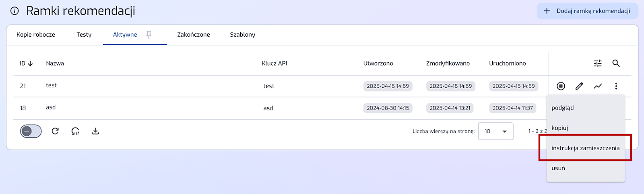Sort by ID column arrow
Screen dimensions: 644x194
[x=30, y=64]
